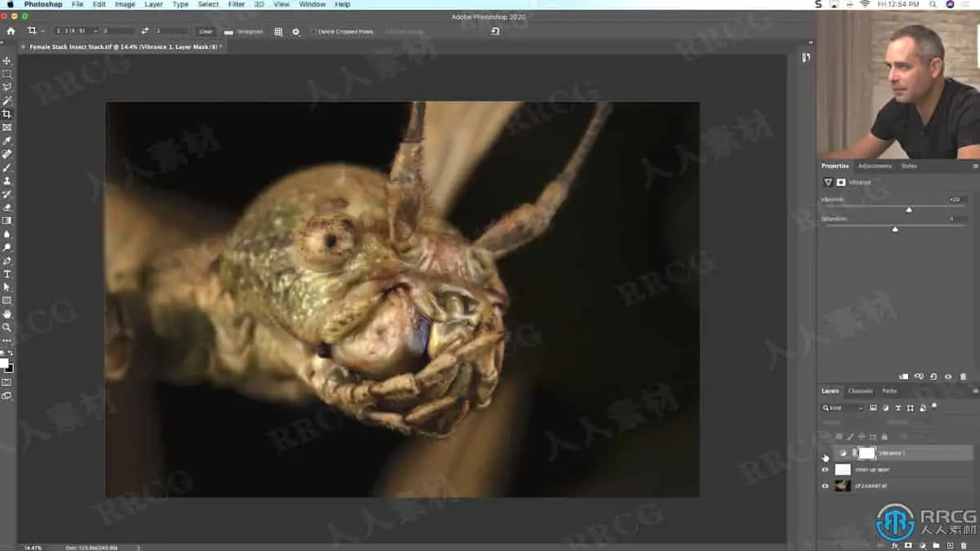Click the Clear button in options bar
Viewport: 980px width, 551px height.
(x=206, y=32)
